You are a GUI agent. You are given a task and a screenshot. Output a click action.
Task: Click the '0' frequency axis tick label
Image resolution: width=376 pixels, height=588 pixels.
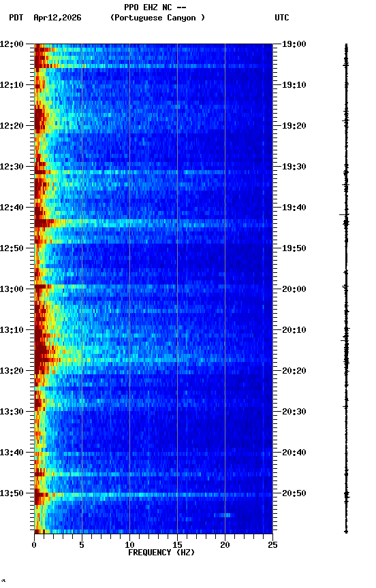(34, 545)
